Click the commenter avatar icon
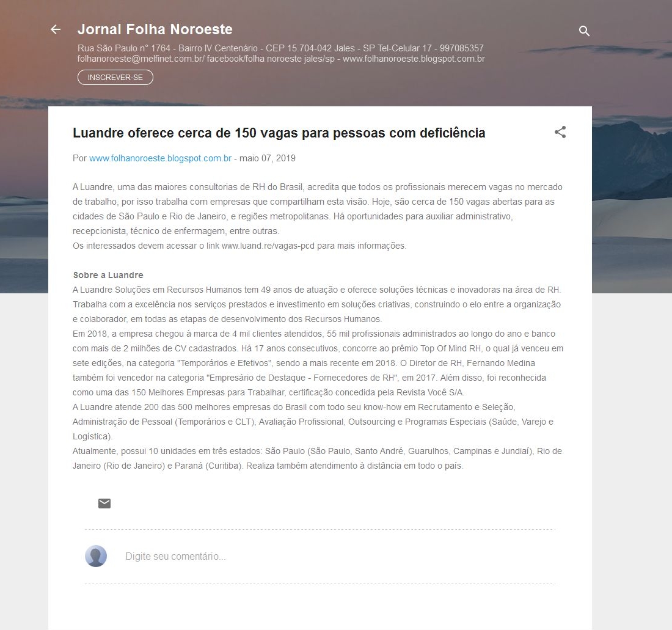The height and width of the screenshot is (630, 672). click(96, 556)
